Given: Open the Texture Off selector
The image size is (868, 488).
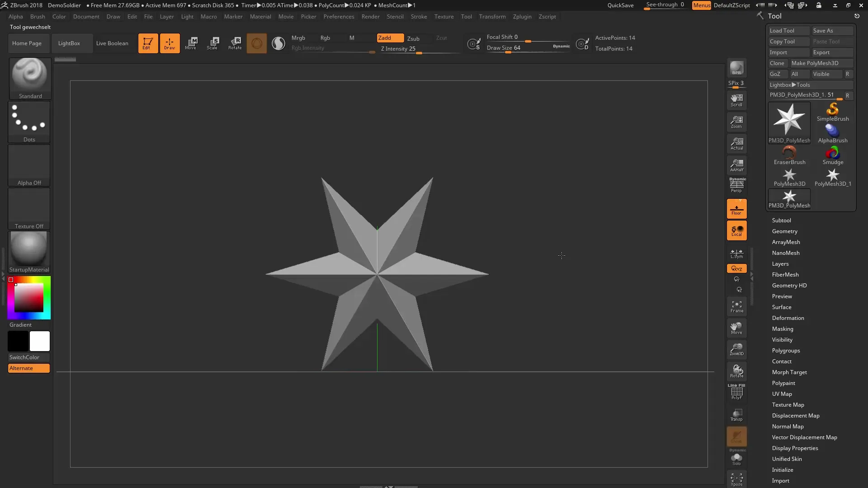Looking at the screenshot, I should tap(29, 209).
